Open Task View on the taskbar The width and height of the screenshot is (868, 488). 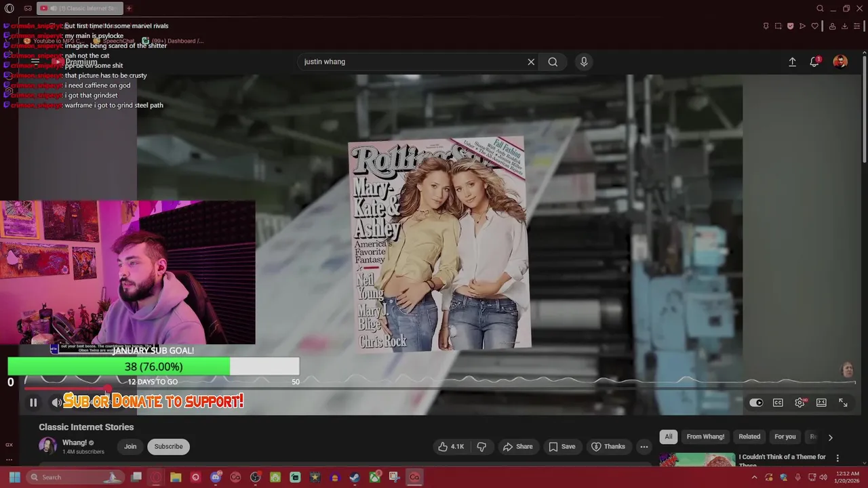pyautogui.click(x=136, y=477)
